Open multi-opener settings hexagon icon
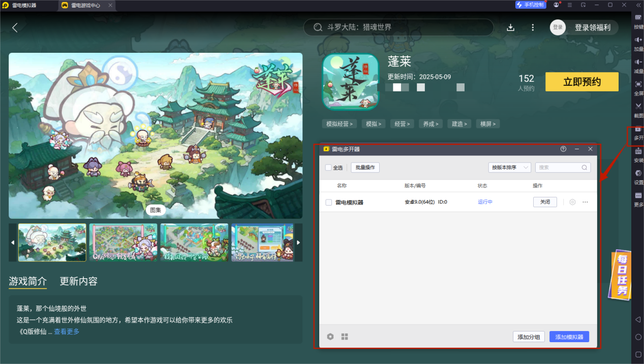 click(330, 337)
